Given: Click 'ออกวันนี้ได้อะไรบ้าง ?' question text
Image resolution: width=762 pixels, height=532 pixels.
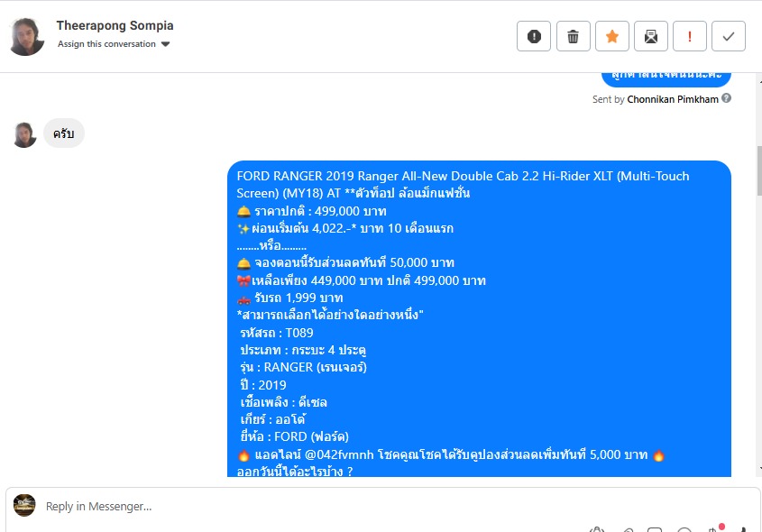Looking at the screenshot, I should [x=295, y=472].
